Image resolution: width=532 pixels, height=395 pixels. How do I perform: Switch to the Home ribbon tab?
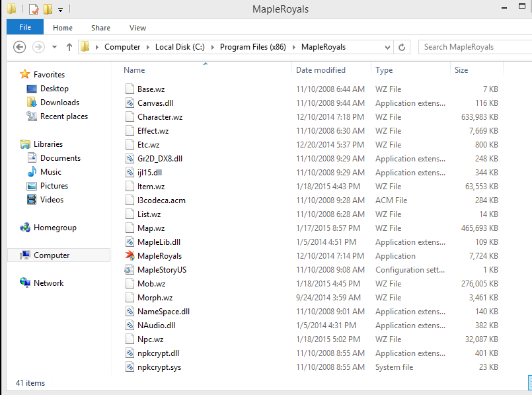pyautogui.click(x=63, y=28)
